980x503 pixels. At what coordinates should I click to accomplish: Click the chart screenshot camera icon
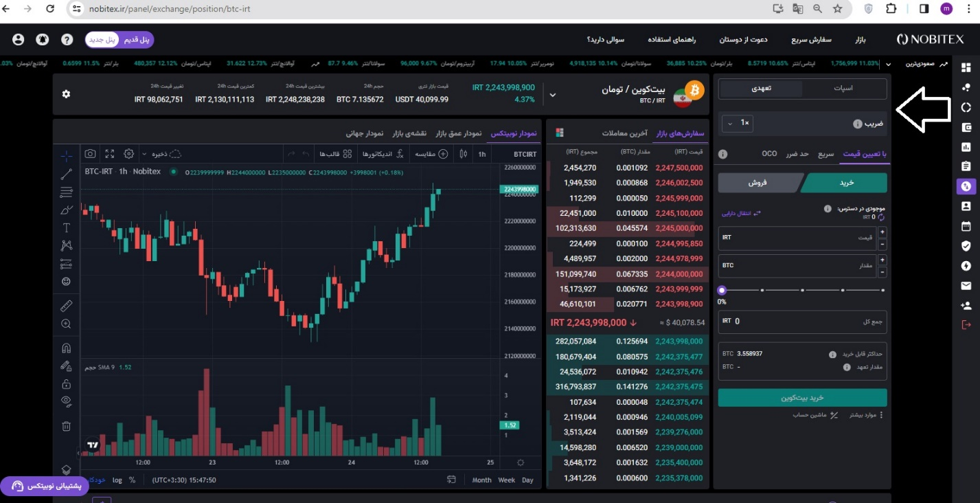click(x=90, y=154)
